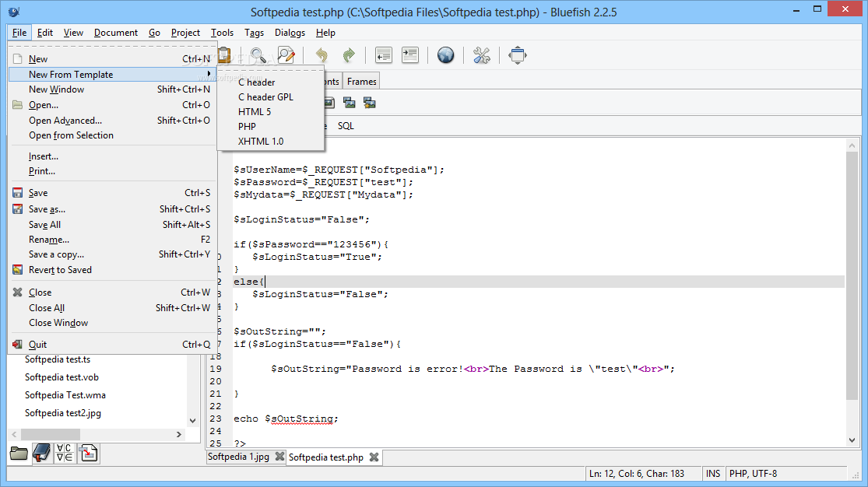Open the Dialogs menu
This screenshot has width=868, height=487.
290,33
